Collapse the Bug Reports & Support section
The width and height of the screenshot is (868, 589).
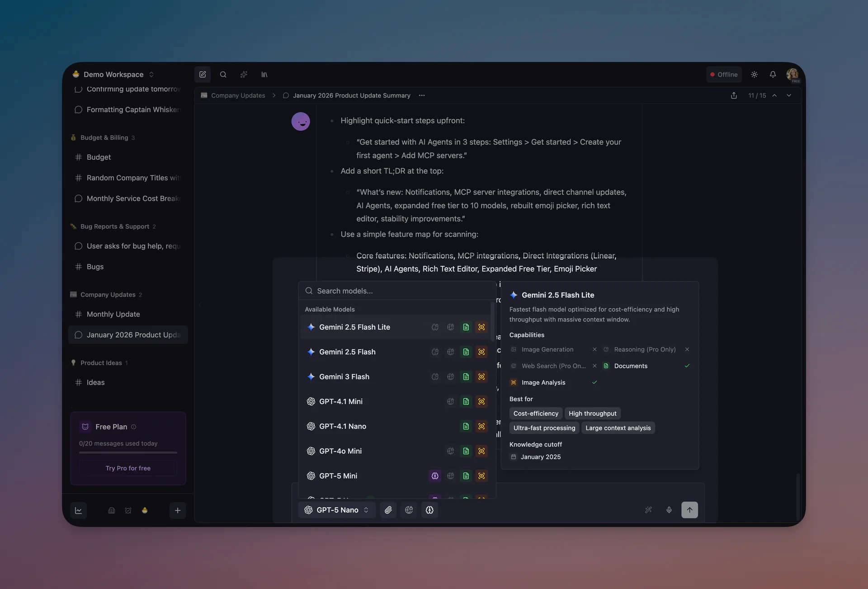pyautogui.click(x=113, y=226)
